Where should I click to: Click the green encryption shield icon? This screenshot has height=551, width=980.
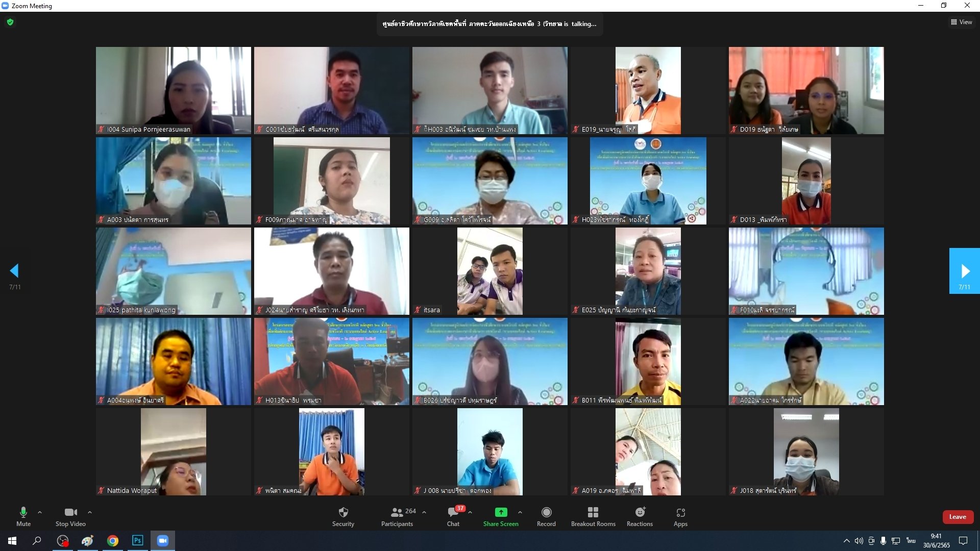coord(10,22)
